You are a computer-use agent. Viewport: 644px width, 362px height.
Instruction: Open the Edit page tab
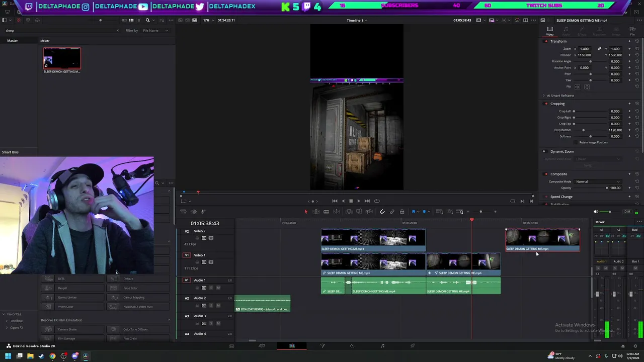click(x=292, y=346)
